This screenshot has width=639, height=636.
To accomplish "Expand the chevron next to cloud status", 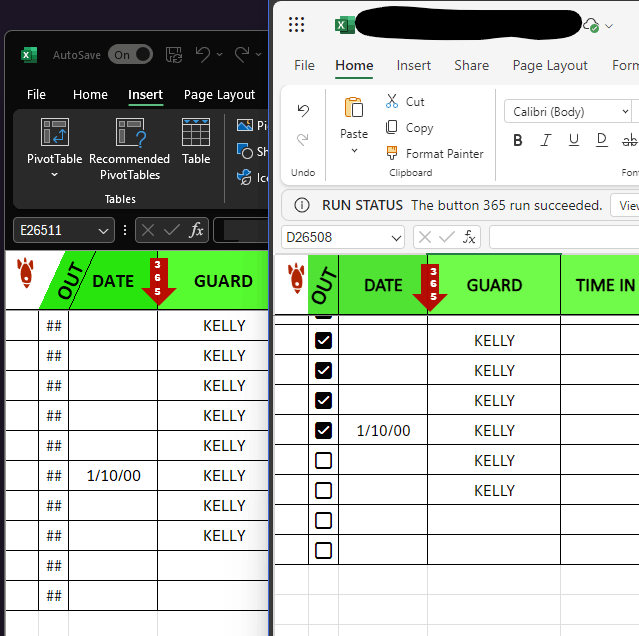I will (x=609, y=26).
